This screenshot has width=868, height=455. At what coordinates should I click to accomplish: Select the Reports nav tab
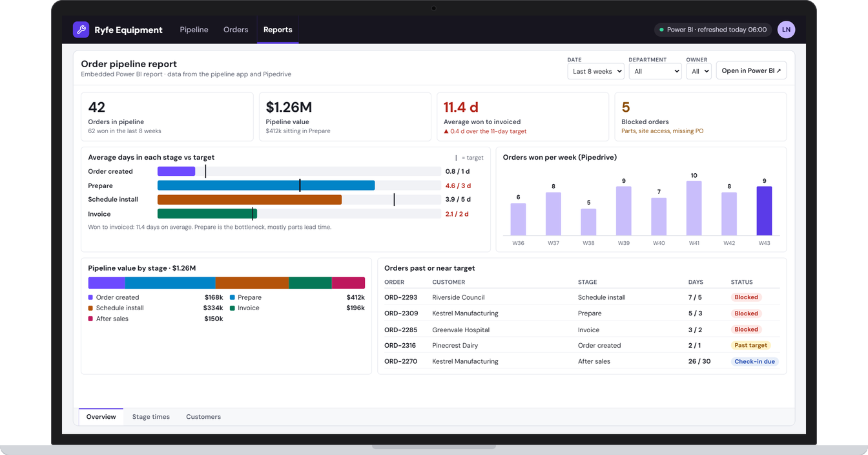278,30
